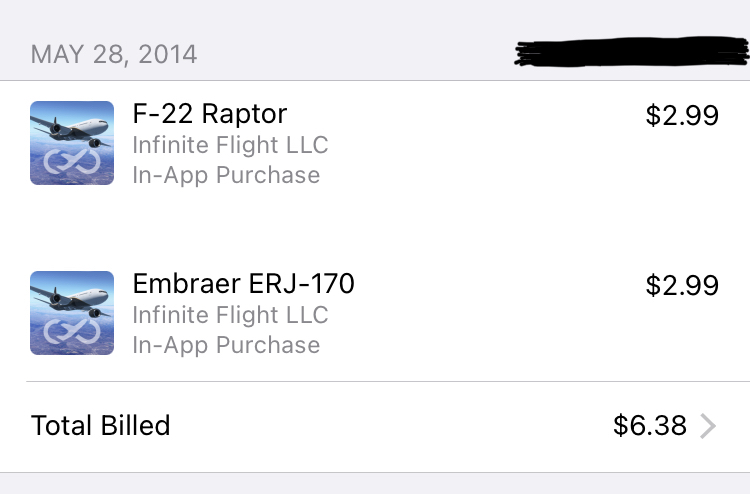Expand Total Billed details with chevron arrow

pos(708,427)
